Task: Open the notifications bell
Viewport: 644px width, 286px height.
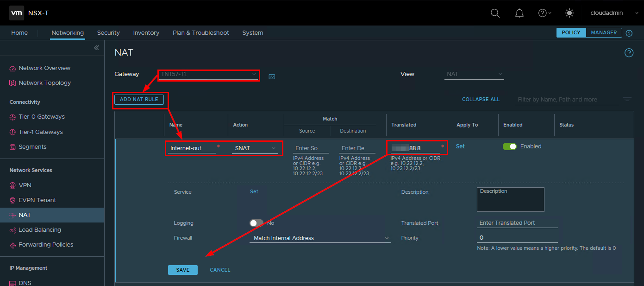Action: coord(519,13)
